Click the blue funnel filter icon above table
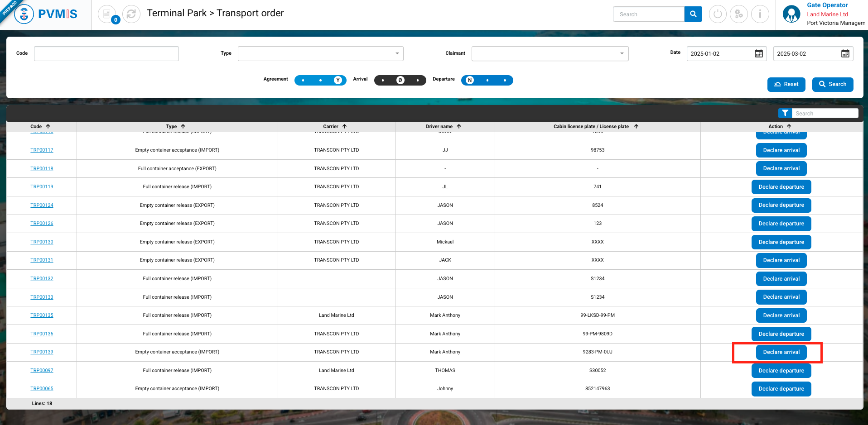The width and height of the screenshot is (868, 425). coord(785,113)
